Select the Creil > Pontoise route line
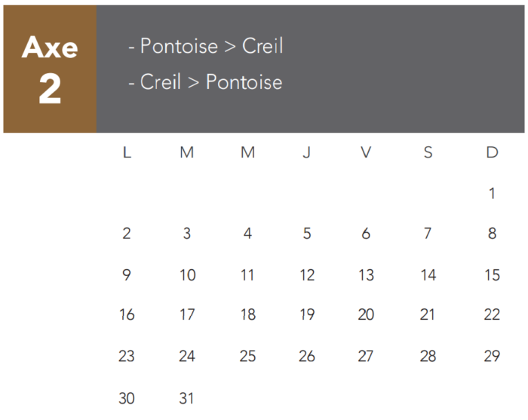Viewport: 528px width, 420px height. pos(206,82)
